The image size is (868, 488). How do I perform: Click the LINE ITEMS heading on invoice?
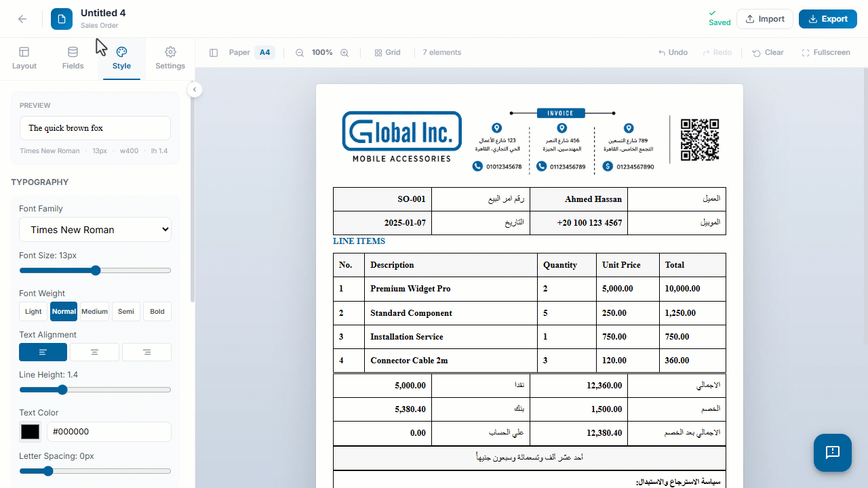tap(359, 241)
